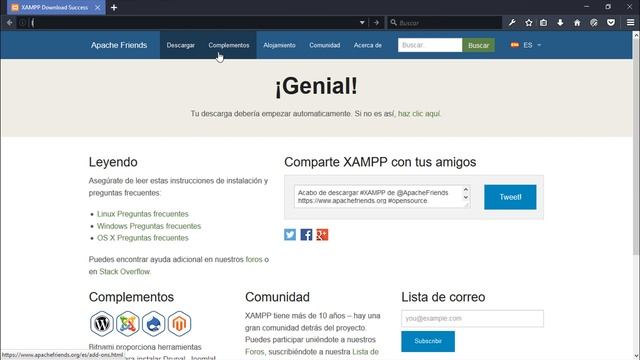Viewport: 640px width, 360px height.
Task: Click the site search field in navbar
Action: (x=430, y=45)
